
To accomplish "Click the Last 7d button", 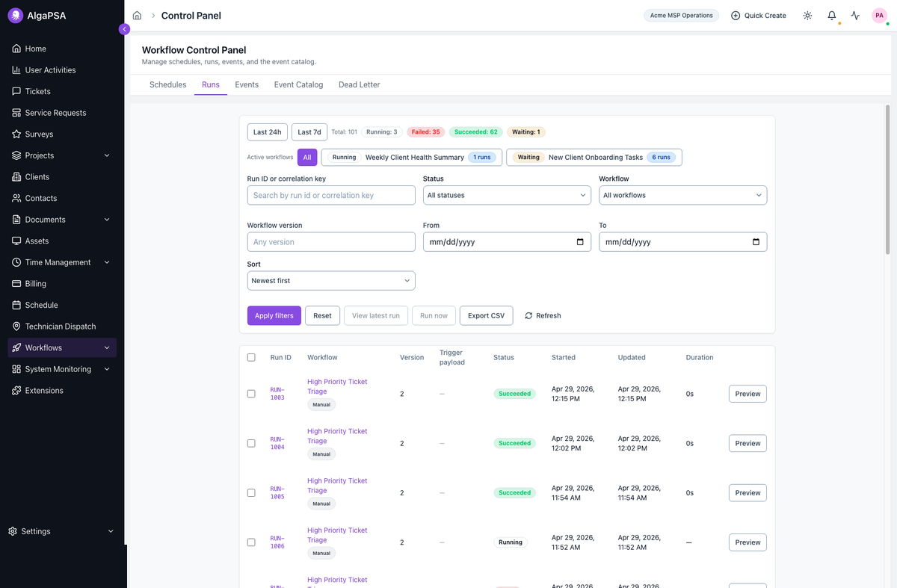I will pyautogui.click(x=309, y=132).
